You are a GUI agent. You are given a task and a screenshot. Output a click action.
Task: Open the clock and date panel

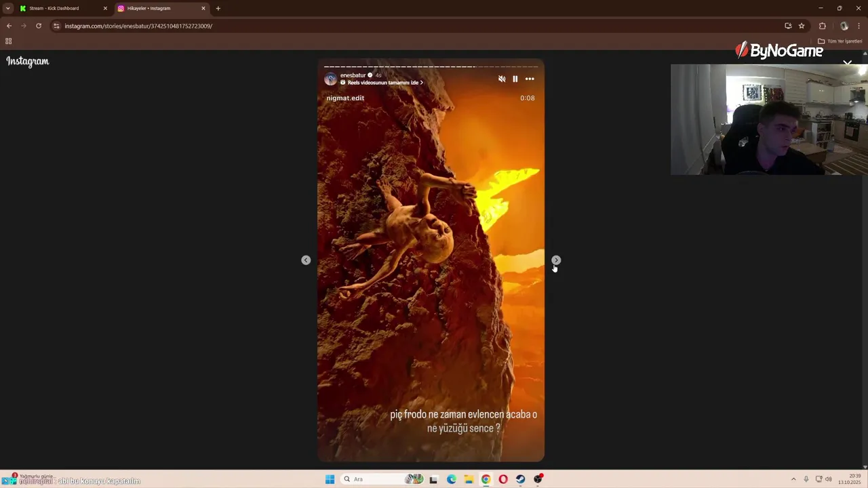click(x=849, y=479)
